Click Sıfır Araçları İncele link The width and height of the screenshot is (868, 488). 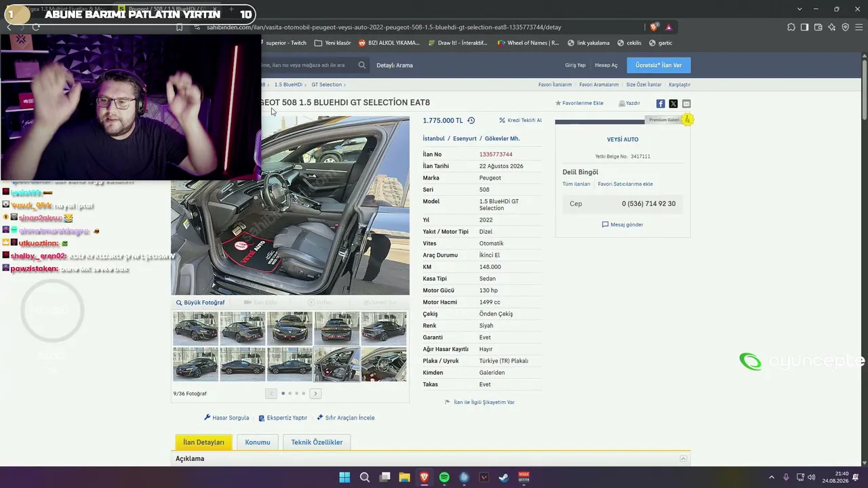coord(345,418)
